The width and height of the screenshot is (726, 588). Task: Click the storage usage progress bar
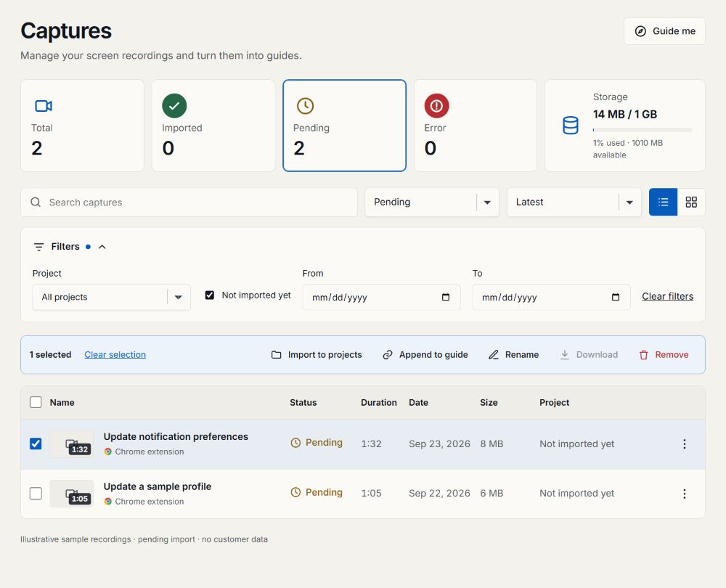point(643,130)
